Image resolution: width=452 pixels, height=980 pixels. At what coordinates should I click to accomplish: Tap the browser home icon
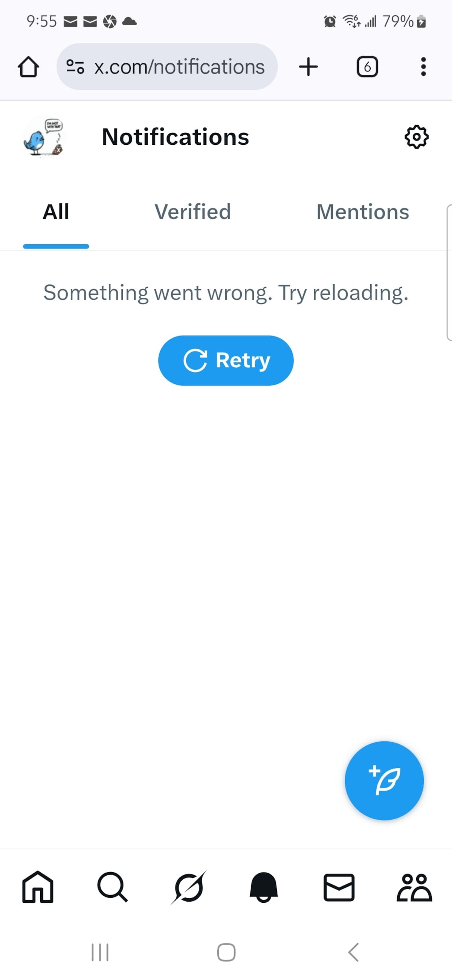29,67
